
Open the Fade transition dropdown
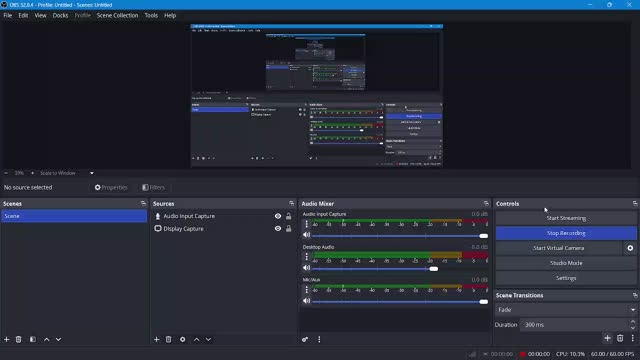(x=566, y=309)
